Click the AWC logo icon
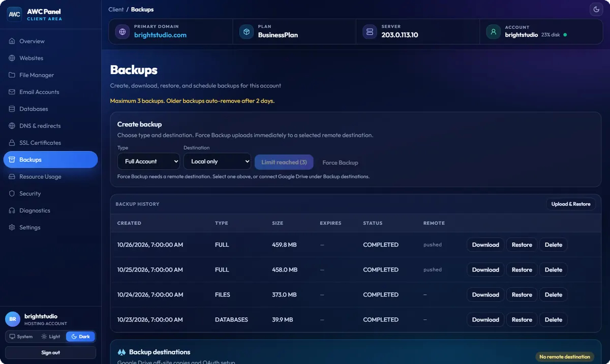Screen dimensions: 610x364 (14, 14)
